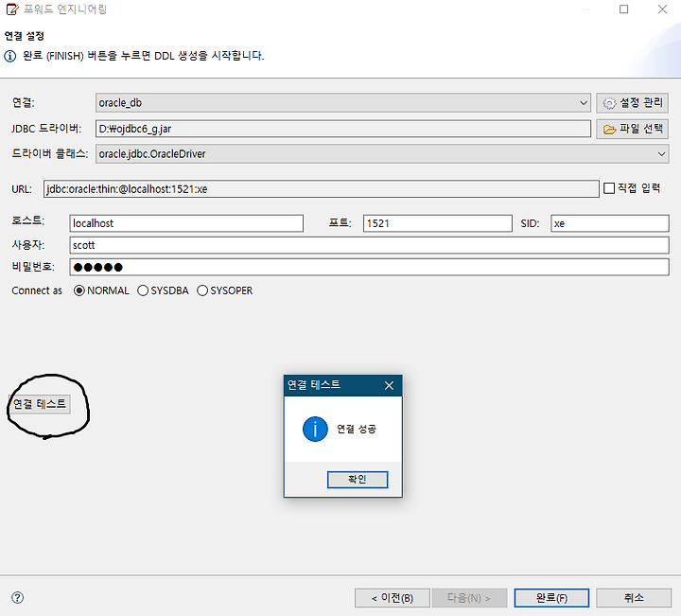
Task: Click the help question mark icon
Action: pos(17,598)
